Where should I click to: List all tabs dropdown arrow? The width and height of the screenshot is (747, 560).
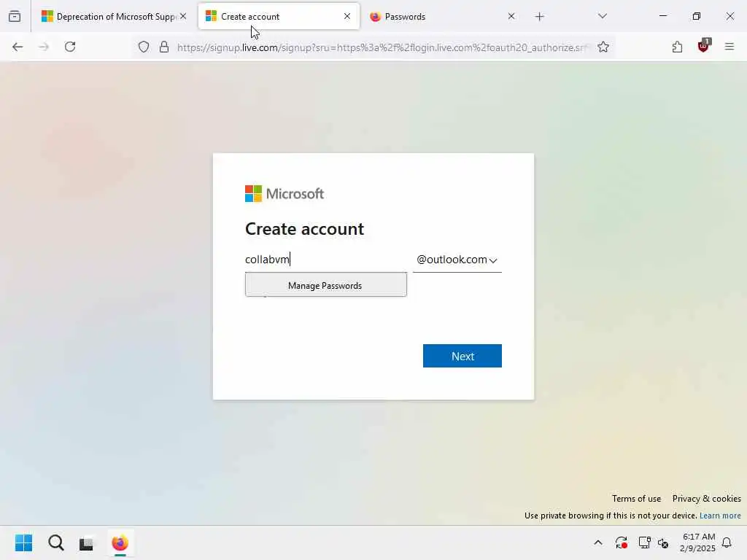tap(602, 16)
